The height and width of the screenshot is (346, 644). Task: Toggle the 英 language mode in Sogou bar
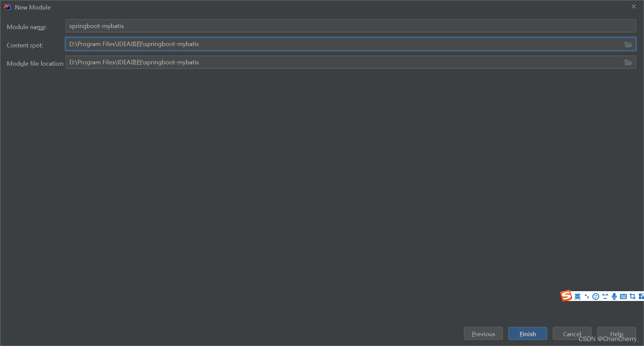click(577, 297)
